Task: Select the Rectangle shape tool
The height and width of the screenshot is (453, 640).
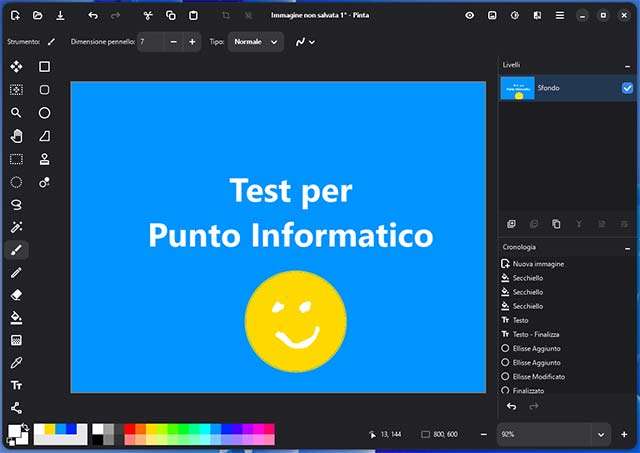Action: point(44,67)
